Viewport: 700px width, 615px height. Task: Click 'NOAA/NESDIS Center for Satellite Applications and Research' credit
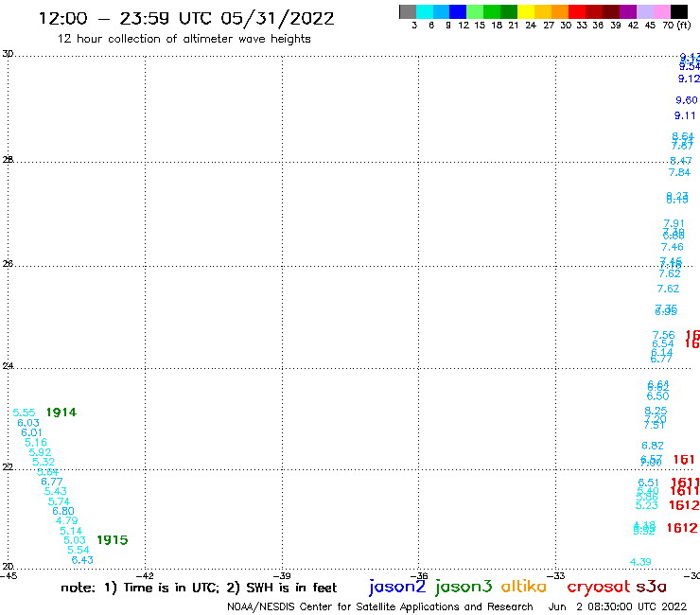tap(380, 606)
